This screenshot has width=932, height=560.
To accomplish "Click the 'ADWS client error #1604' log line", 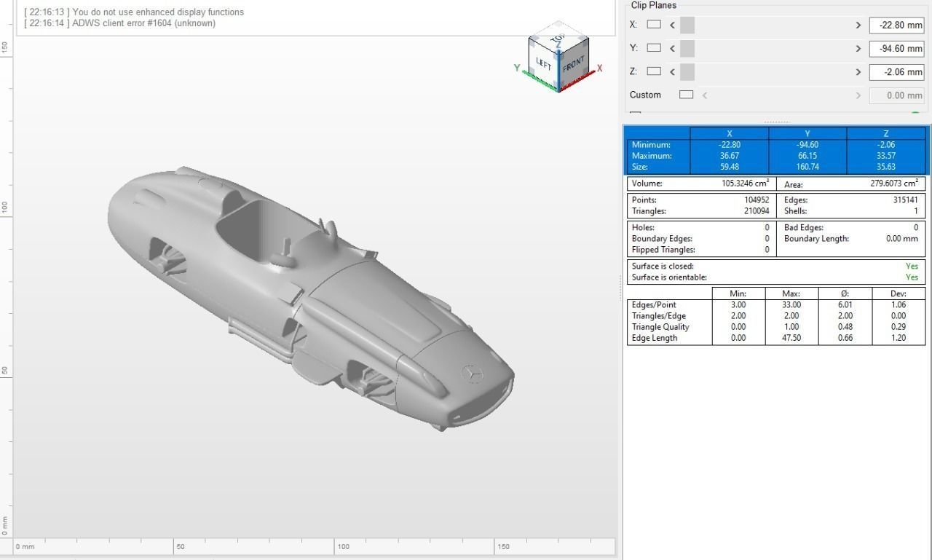I will point(119,23).
